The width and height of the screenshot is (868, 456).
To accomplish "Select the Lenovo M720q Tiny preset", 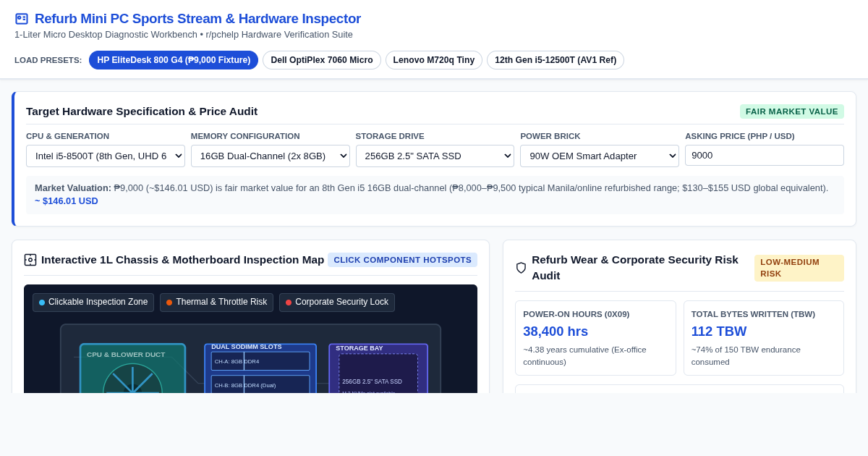I will [x=434, y=60].
